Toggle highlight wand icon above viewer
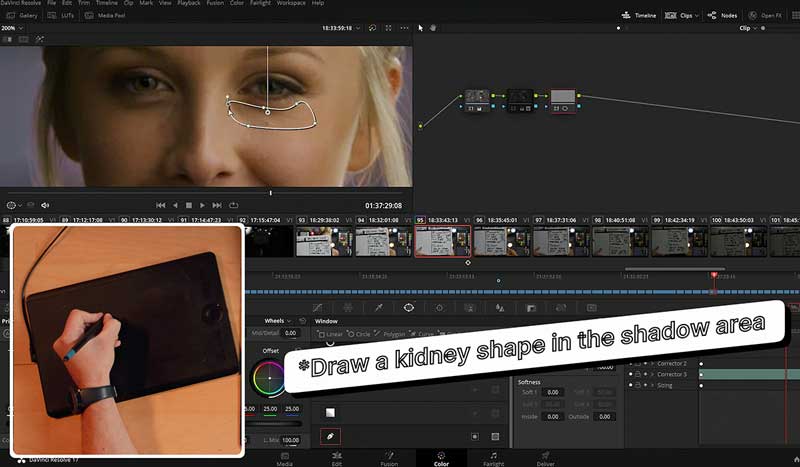This screenshot has width=800, height=467. pos(39,39)
